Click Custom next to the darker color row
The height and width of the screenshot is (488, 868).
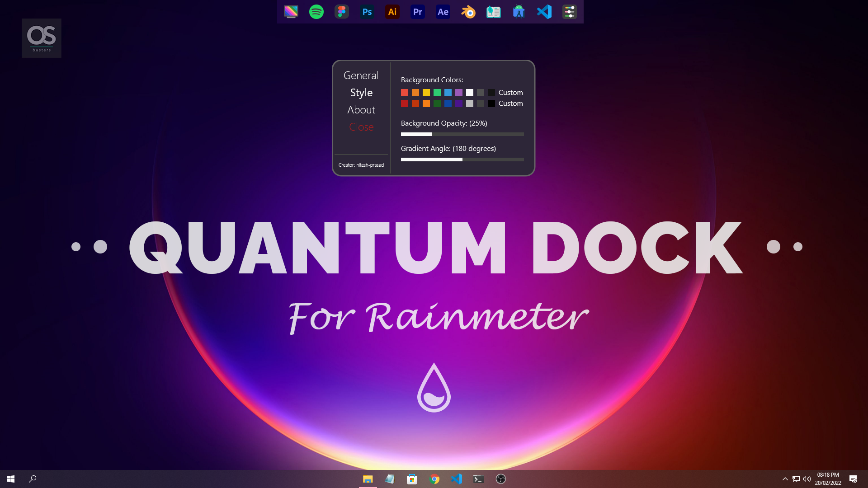(511, 103)
